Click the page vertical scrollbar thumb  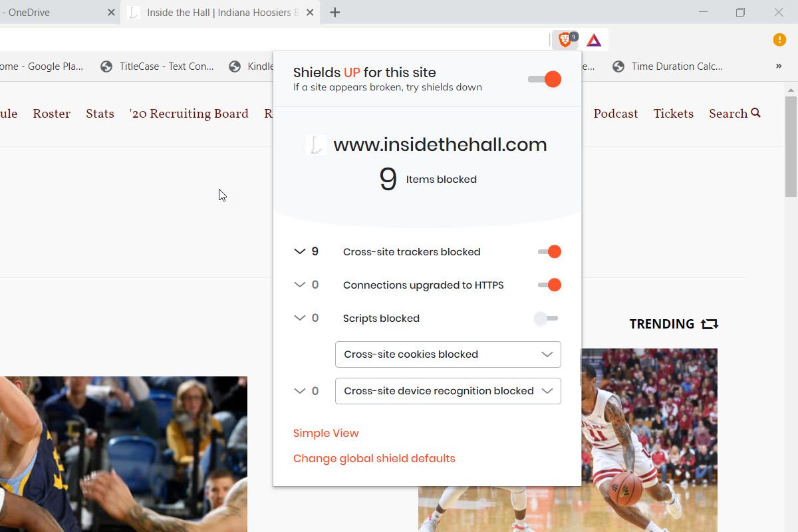point(791,146)
